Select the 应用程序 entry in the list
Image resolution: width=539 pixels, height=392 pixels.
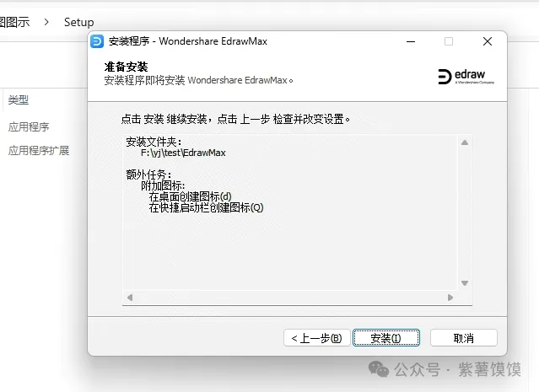coord(29,127)
